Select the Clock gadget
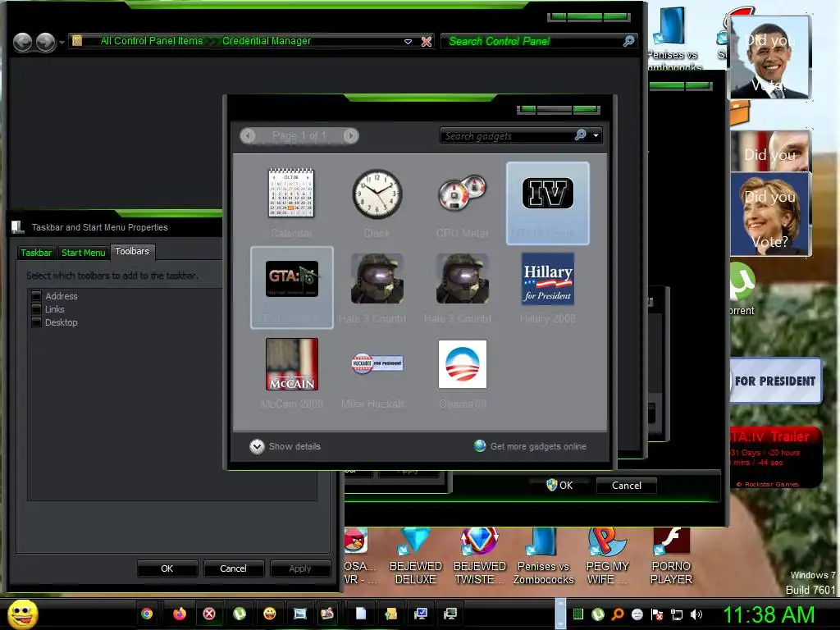This screenshot has height=630, width=840. click(x=377, y=194)
